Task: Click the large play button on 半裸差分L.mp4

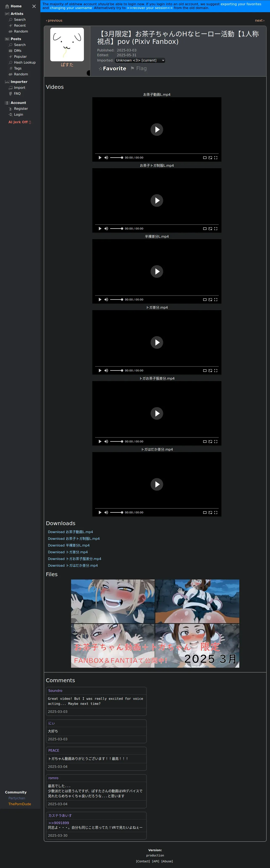Action: (x=157, y=271)
